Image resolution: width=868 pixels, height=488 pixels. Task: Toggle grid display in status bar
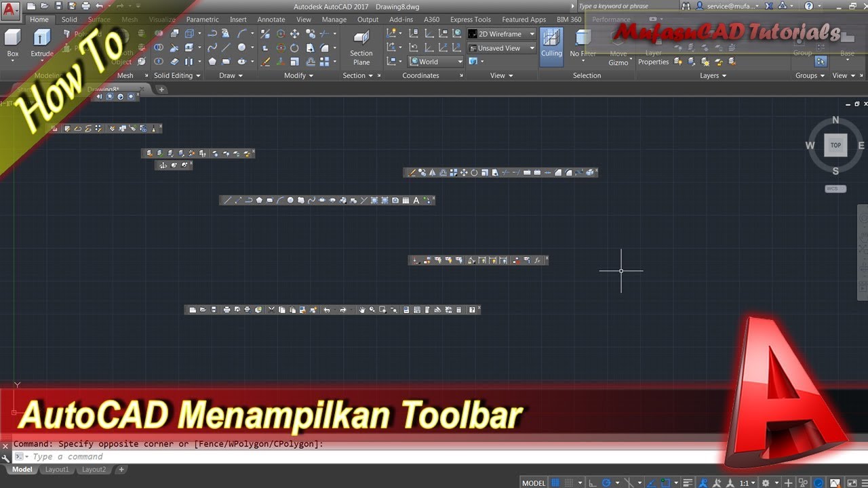(x=555, y=483)
